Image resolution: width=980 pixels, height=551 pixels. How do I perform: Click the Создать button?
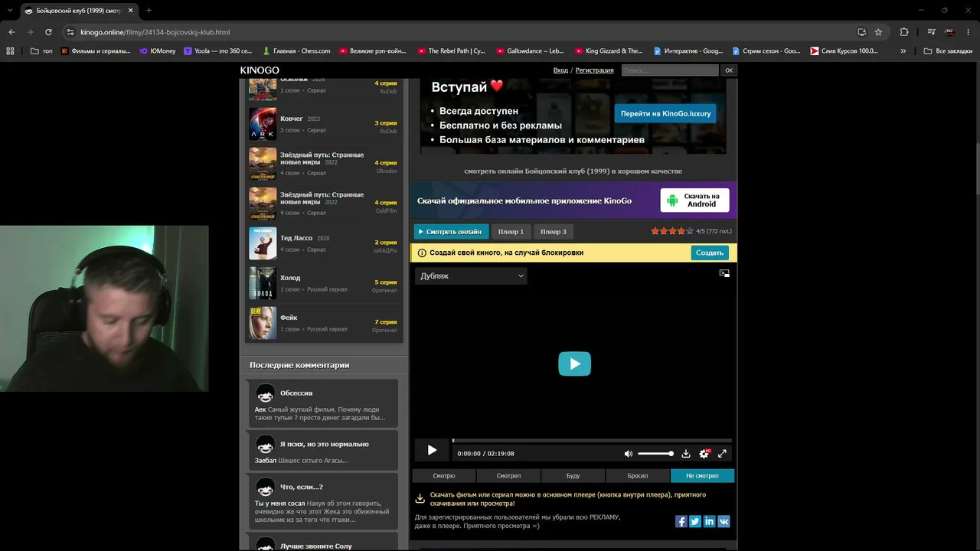coord(710,253)
